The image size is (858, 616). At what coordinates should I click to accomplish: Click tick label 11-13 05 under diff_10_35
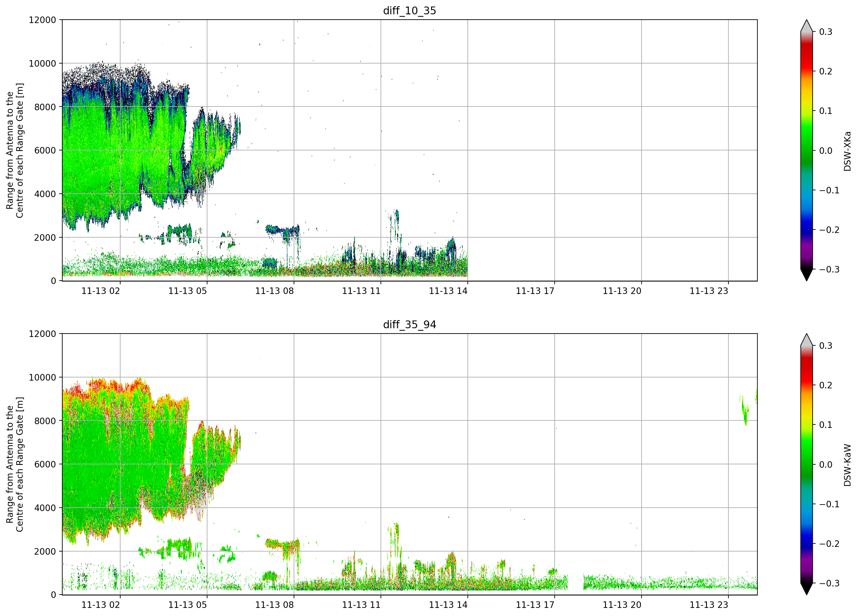point(188,291)
